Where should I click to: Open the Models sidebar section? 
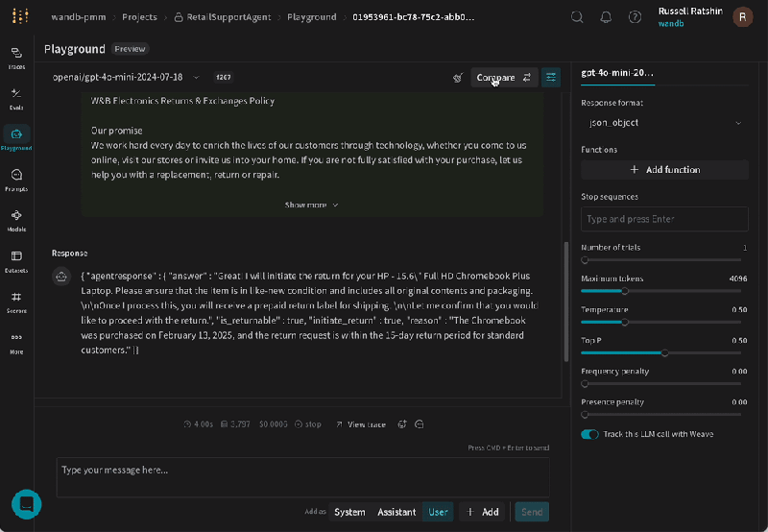coord(16,221)
